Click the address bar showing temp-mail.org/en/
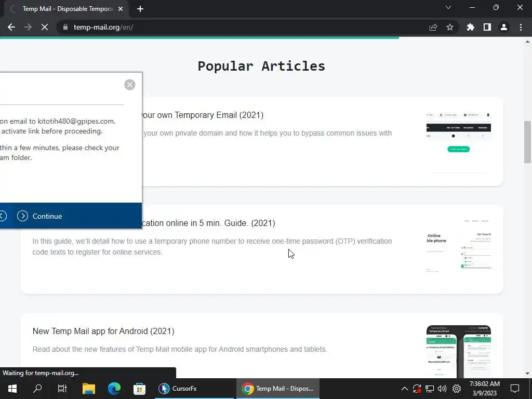 (x=237, y=27)
